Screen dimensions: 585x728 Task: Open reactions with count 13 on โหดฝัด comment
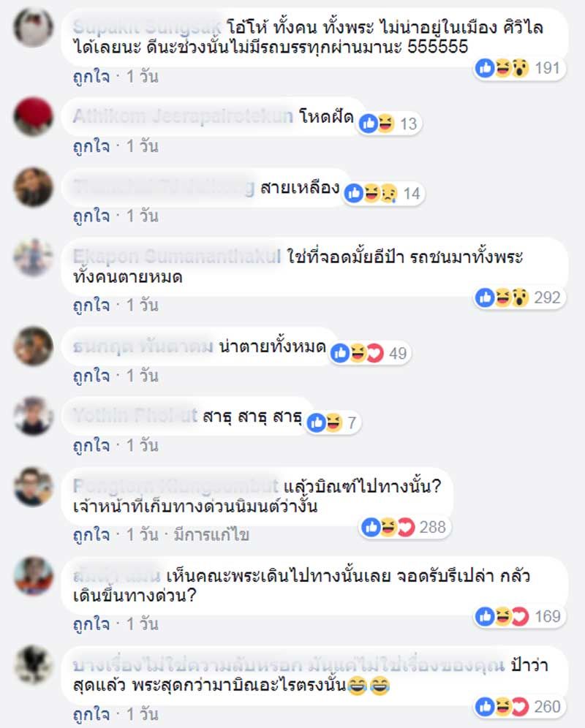(389, 124)
